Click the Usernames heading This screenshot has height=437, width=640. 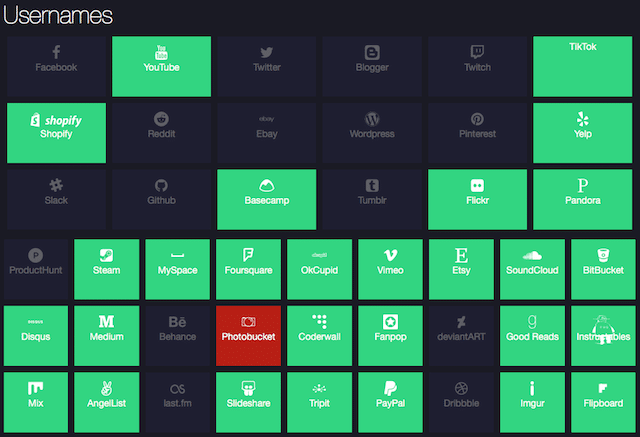coord(58,16)
